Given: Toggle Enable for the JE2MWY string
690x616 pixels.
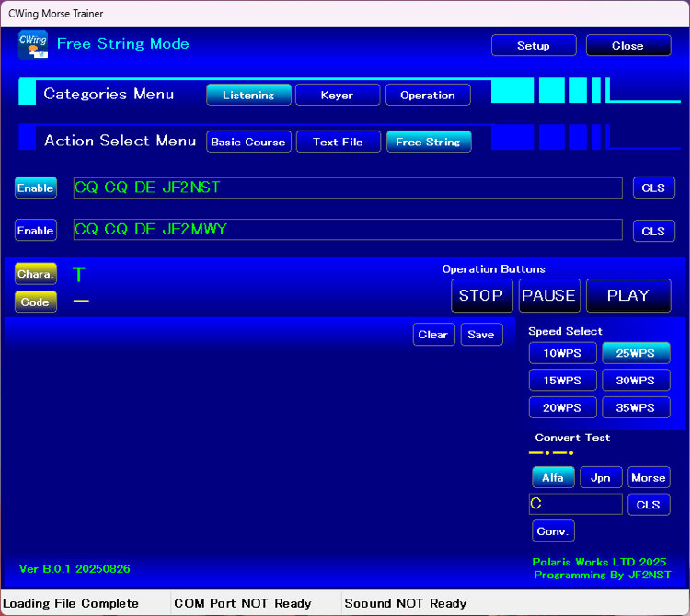Looking at the screenshot, I should click(x=35, y=230).
